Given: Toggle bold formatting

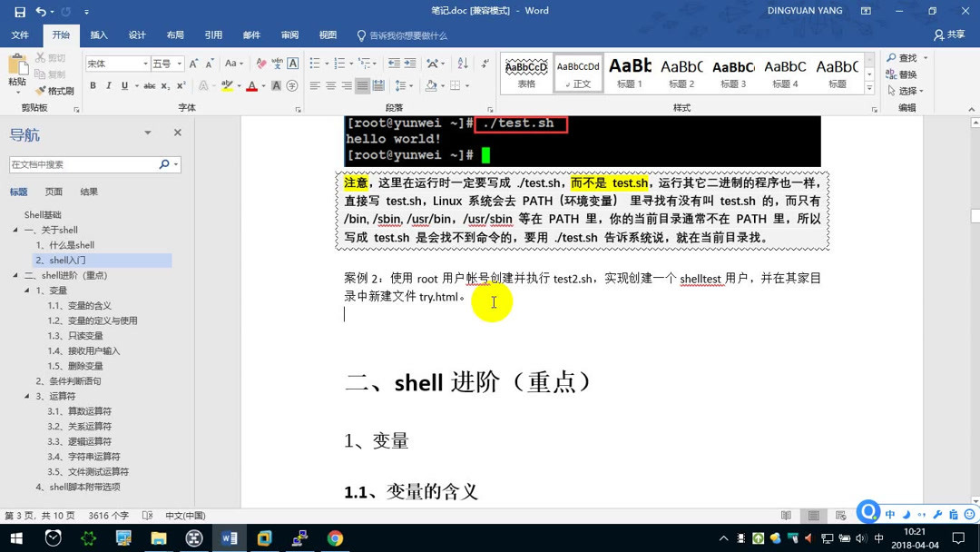Looking at the screenshot, I should click(93, 85).
